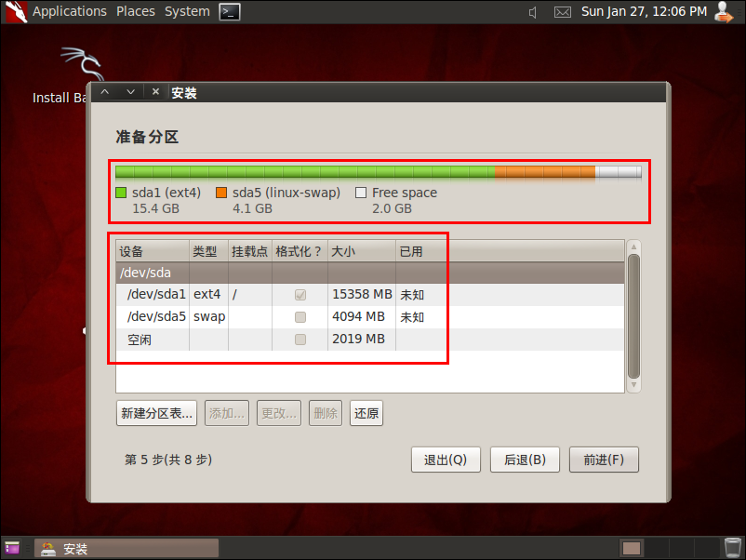Click the 新建分区表 button
The width and height of the screenshot is (746, 560).
click(156, 413)
